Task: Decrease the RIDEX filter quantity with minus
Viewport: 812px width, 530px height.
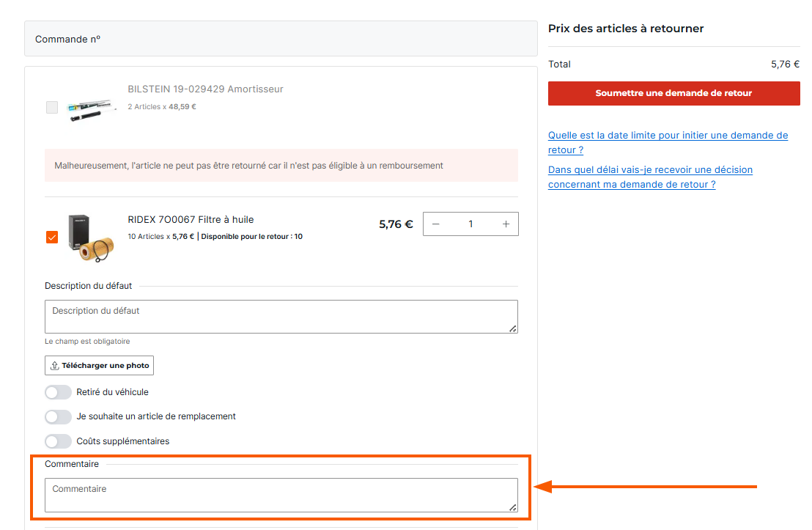Action: [x=435, y=224]
